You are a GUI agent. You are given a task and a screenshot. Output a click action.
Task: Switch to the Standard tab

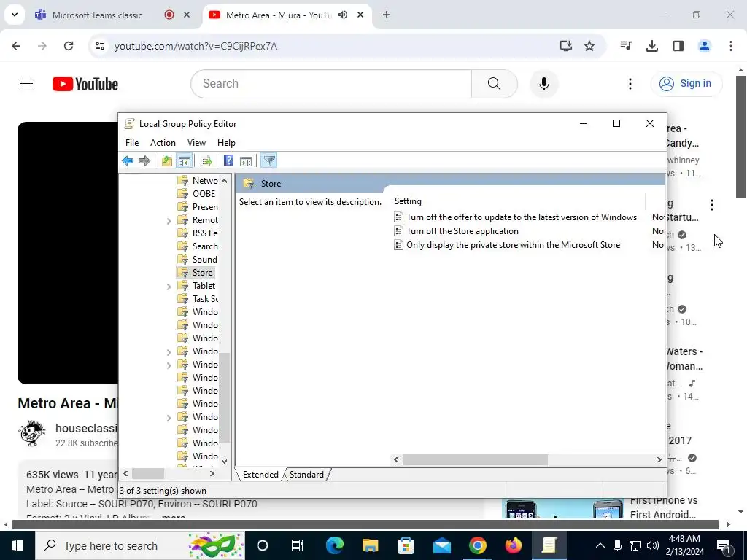(306, 475)
